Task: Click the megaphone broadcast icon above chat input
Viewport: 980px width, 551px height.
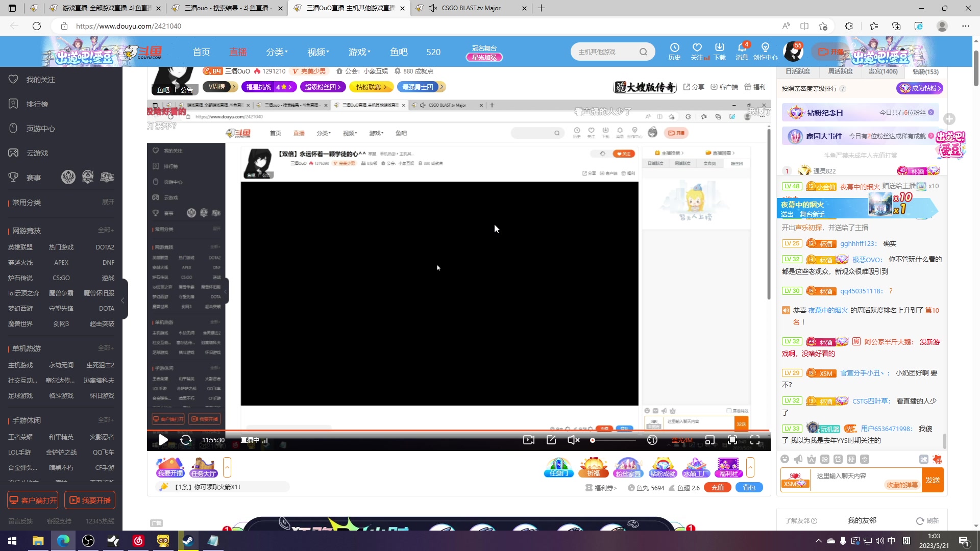Action: (798, 459)
